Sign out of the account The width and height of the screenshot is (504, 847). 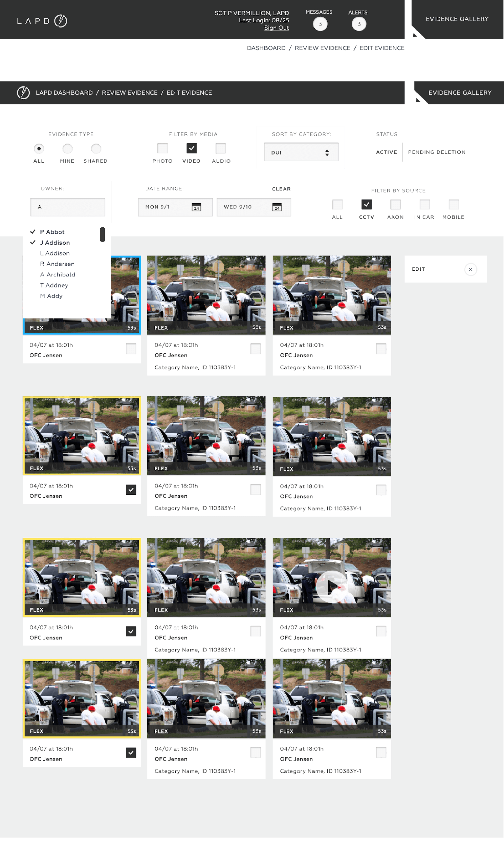277,28
